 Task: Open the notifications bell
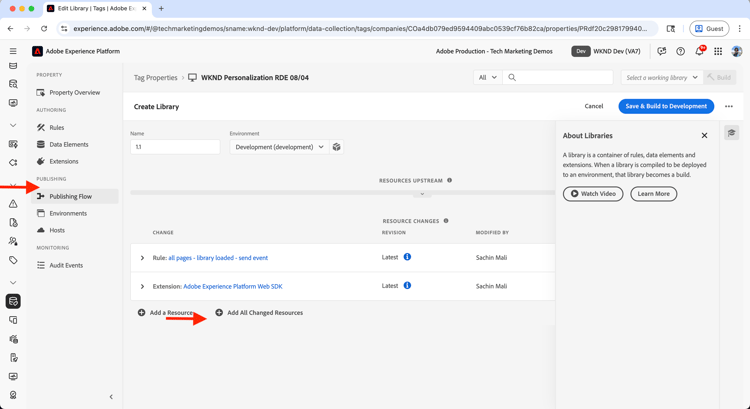pos(699,51)
